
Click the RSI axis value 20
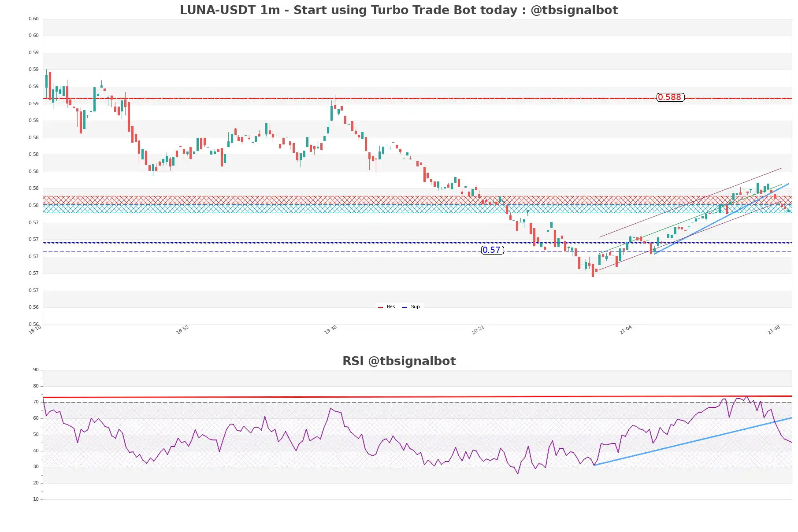[x=36, y=483]
